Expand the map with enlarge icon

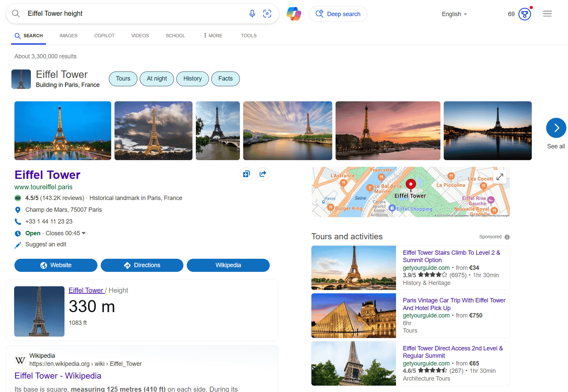[500, 177]
